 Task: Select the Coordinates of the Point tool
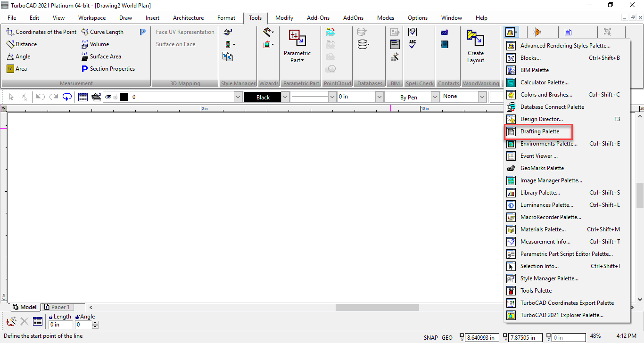click(41, 32)
